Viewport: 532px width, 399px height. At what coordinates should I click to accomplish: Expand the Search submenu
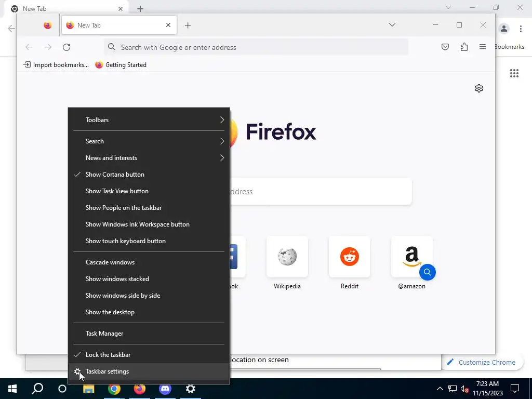[149, 141]
